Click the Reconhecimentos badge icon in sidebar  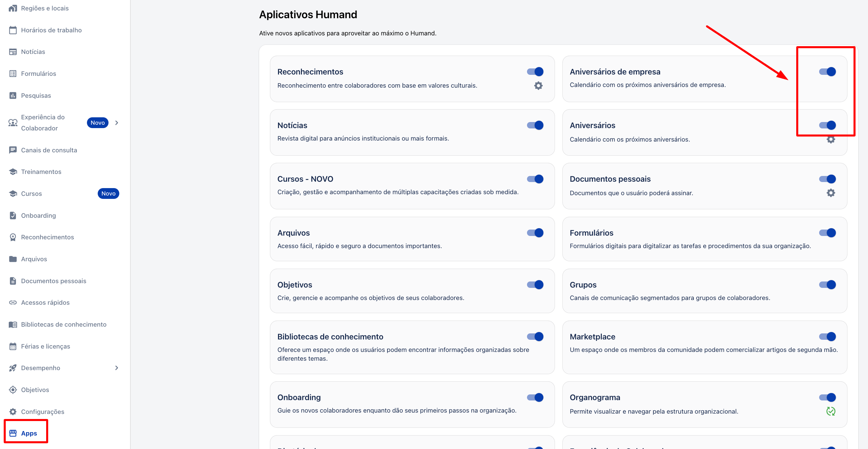coord(13,237)
